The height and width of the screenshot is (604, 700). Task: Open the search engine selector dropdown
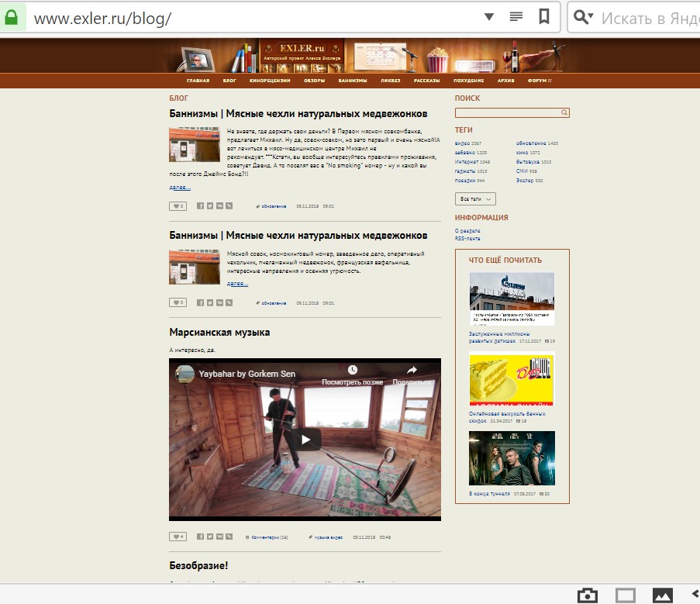point(584,17)
